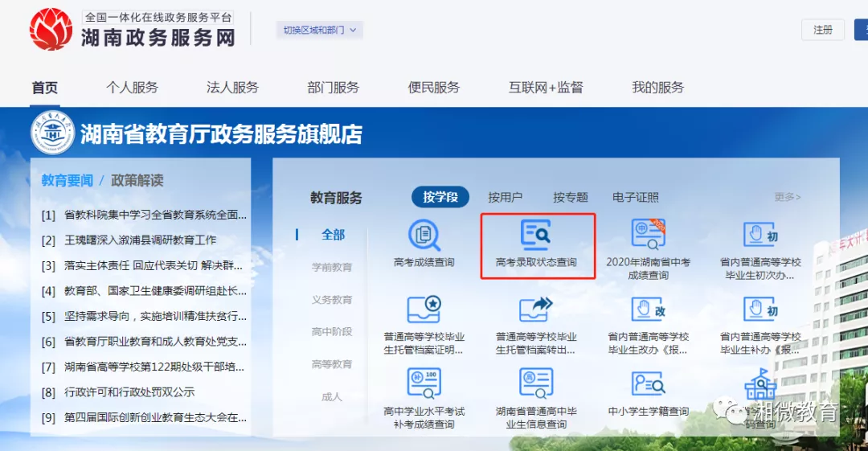Open 法人服务 navigation menu
The width and height of the screenshot is (868, 451).
click(232, 88)
